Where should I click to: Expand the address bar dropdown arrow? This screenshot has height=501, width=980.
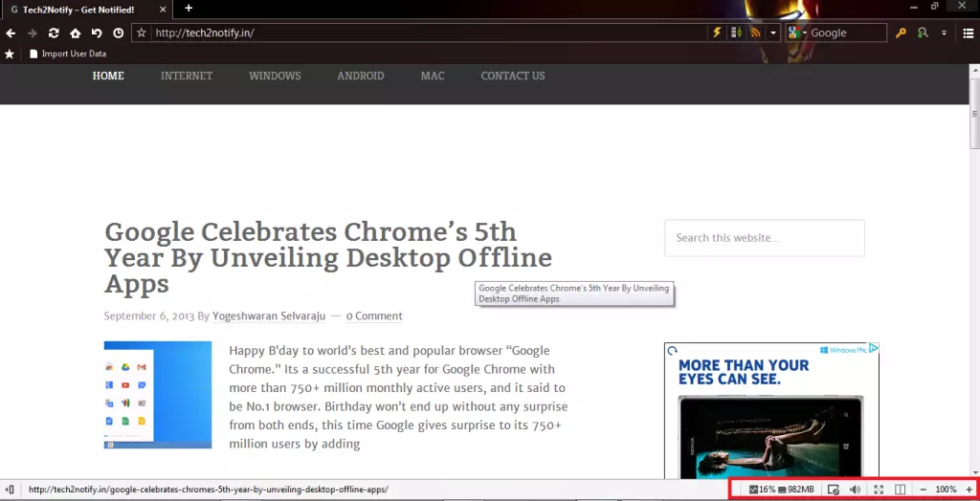(x=773, y=33)
